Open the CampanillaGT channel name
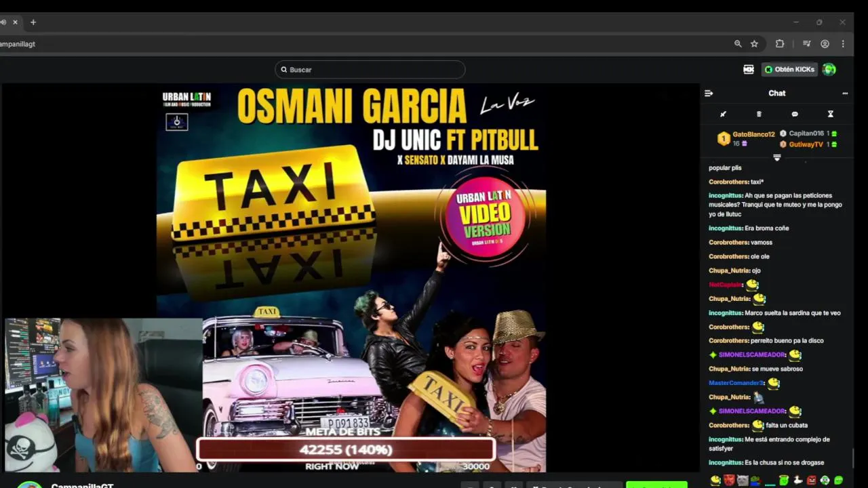Screen dimensions: 868x488 [x=82, y=485]
